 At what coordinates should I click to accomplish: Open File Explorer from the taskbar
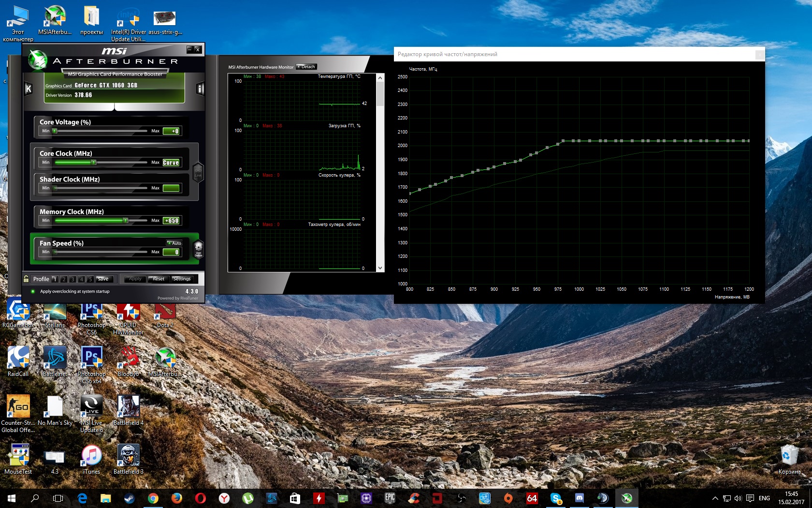(x=105, y=498)
